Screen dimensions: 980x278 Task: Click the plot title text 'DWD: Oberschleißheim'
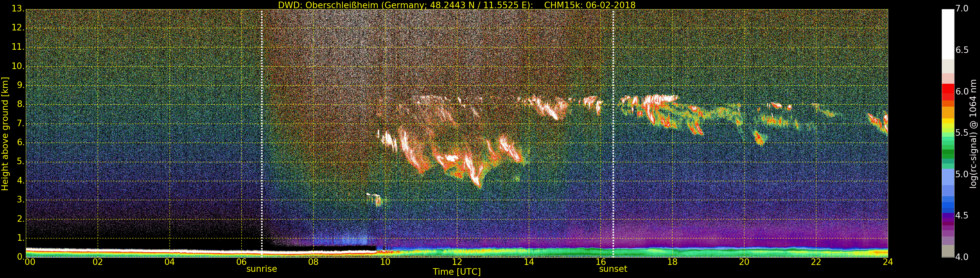tap(328, 5)
